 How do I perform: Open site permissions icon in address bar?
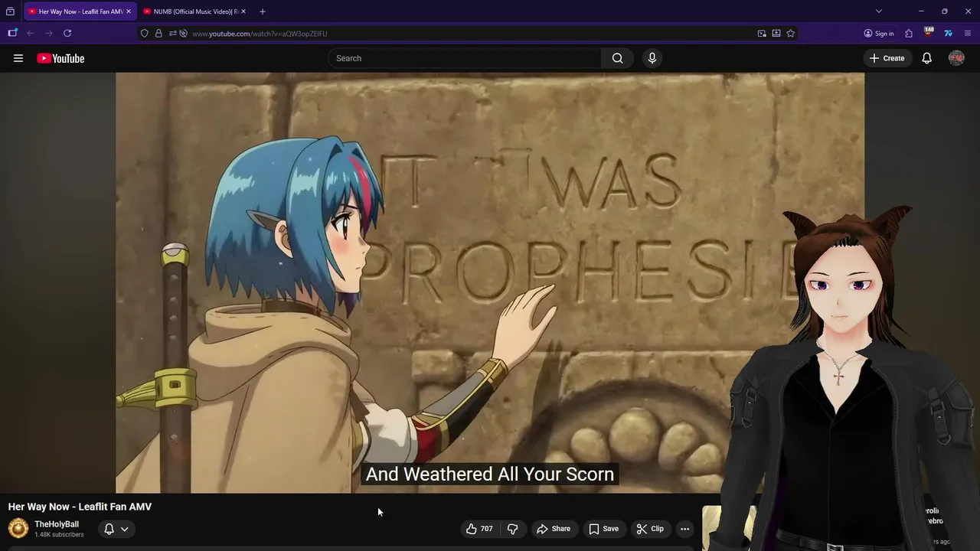point(172,34)
